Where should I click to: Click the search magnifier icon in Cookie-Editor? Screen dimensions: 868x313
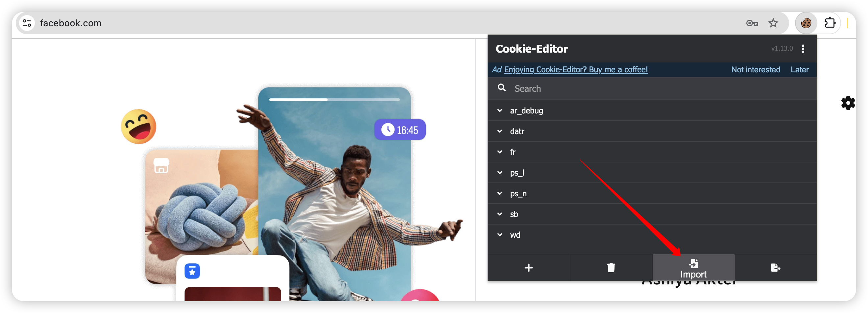(x=501, y=88)
